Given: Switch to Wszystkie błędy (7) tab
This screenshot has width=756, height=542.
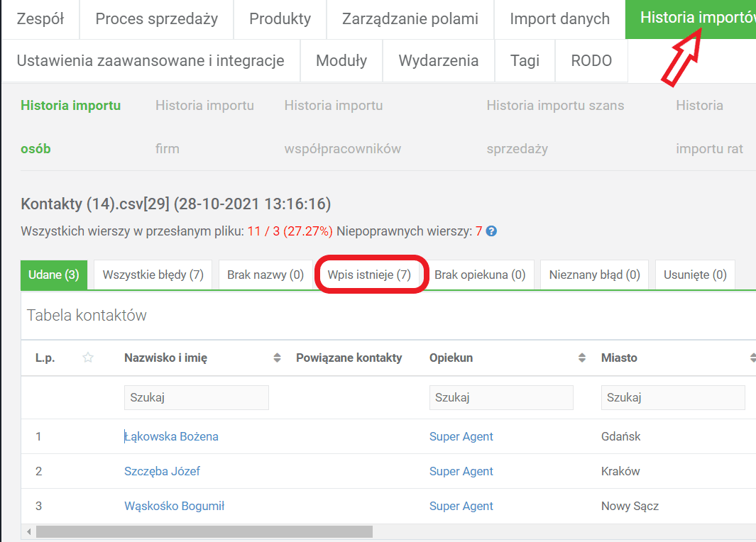Looking at the screenshot, I should click(153, 275).
